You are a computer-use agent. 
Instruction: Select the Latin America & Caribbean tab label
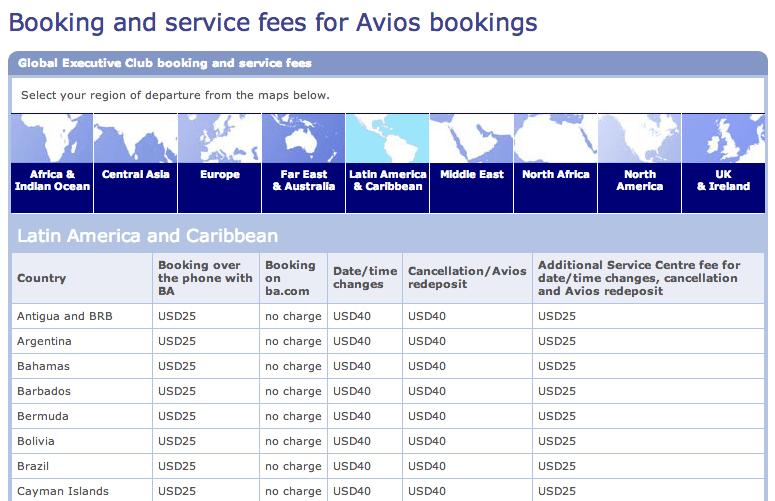388,180
